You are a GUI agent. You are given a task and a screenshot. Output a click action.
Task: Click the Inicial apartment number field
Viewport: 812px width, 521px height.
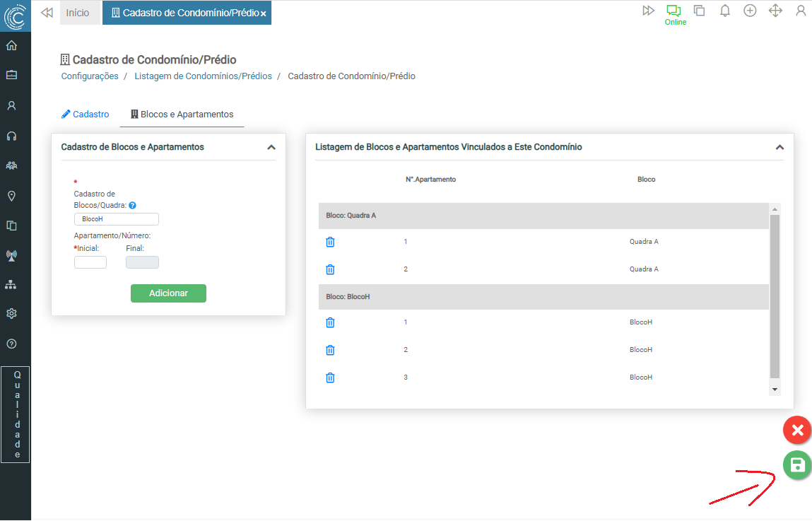point(90,262)
